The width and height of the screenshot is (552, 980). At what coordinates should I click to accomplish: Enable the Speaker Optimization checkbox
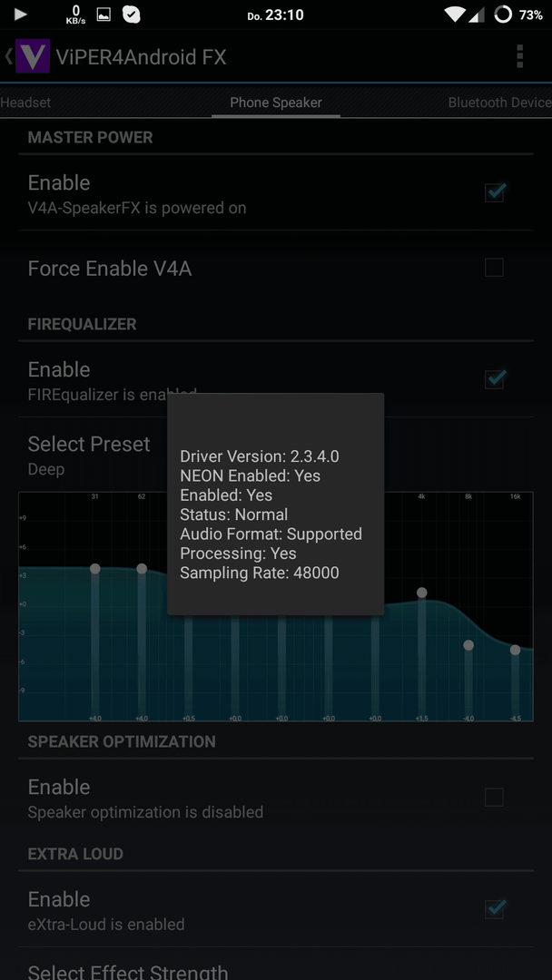pos(494,798)
